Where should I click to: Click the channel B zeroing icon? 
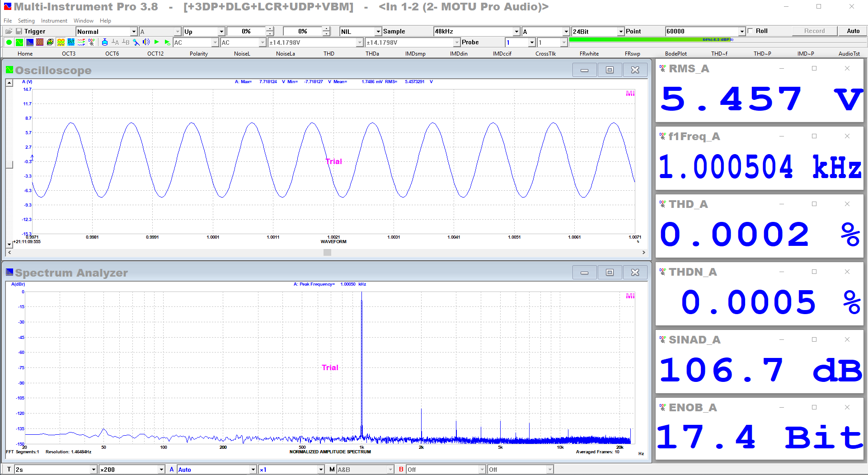(126, 42)
